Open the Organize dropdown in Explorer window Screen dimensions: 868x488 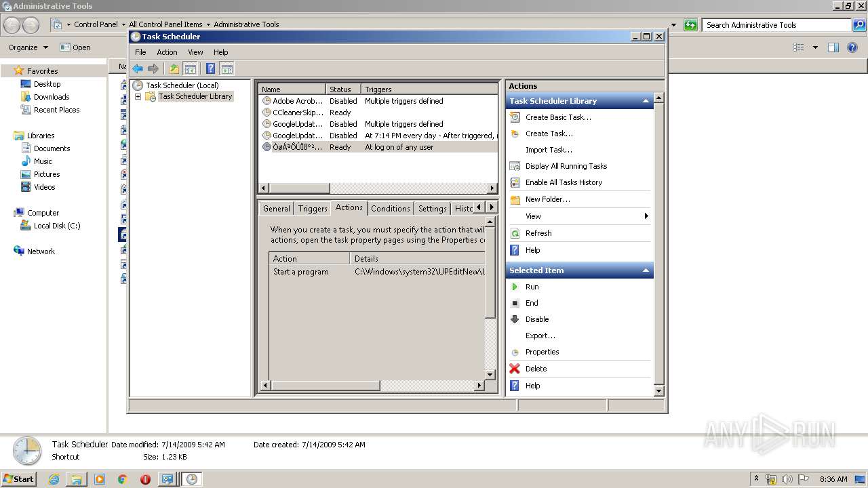click(x=28, y=47)
